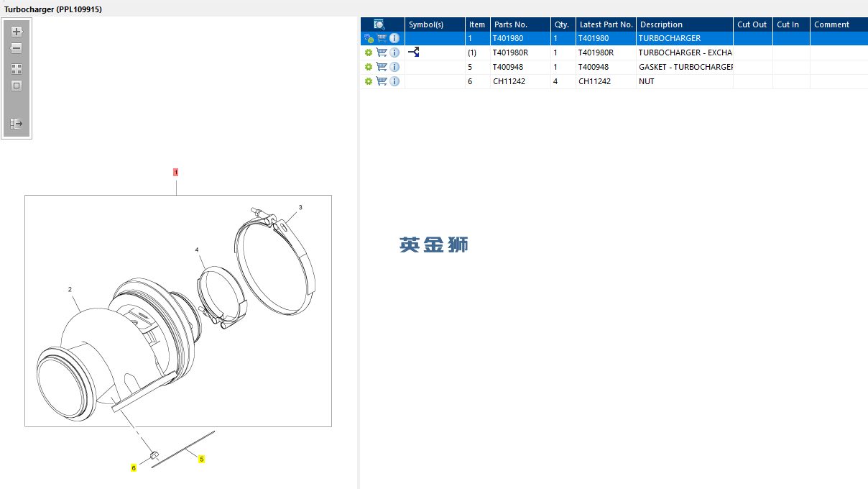The width and height of the screenshot is (868, 489).
Task: Click the quantity 4 cell for CH11242
Action: click(x=563, y=81)
